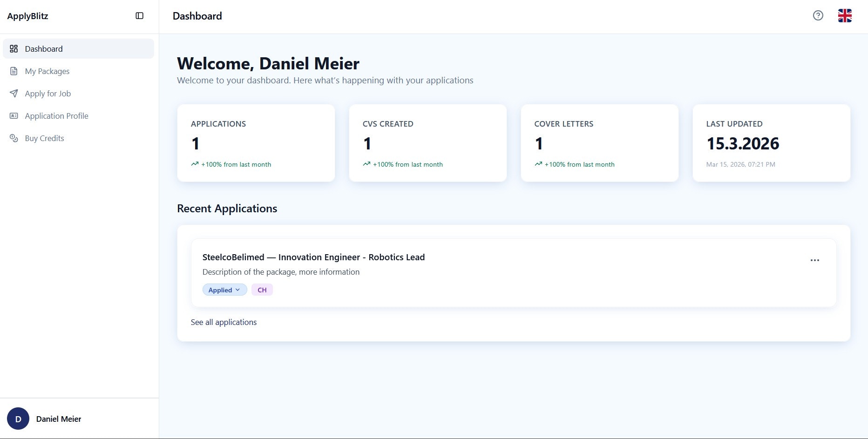Viewport: 868px width, 439px height.
Task: Click the Apply for Job paper-plane icon
Action: (14, 94)
